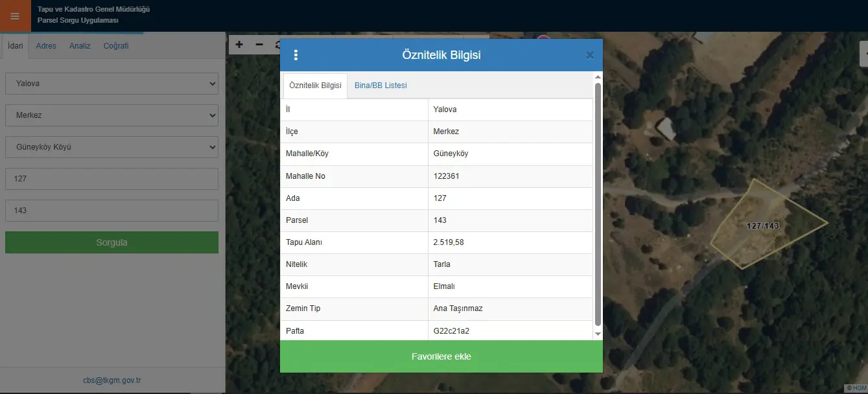Click the Mahalle No row label
This screenshot has height=394, width=868.
click(x=306, y=176)
